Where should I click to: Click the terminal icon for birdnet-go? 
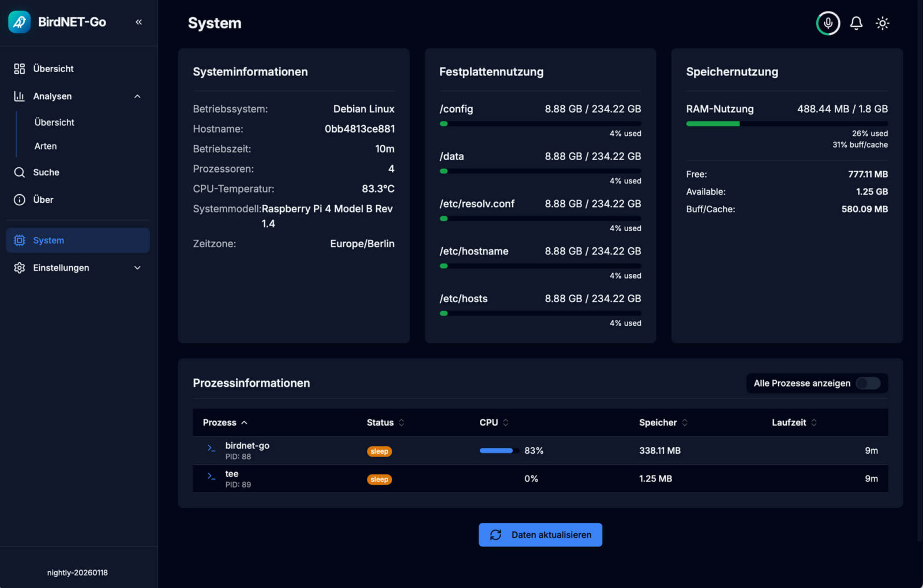[x=211, y=448]
